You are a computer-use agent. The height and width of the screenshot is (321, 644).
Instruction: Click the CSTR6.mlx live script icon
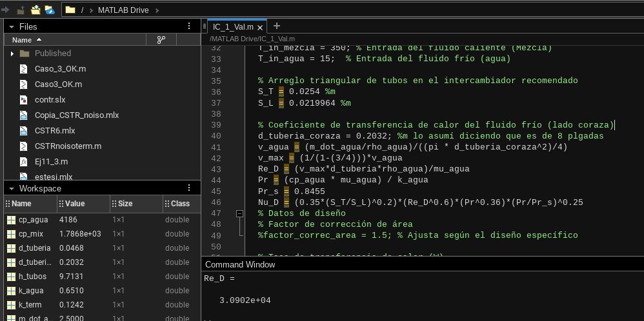(x=24, y=131)
